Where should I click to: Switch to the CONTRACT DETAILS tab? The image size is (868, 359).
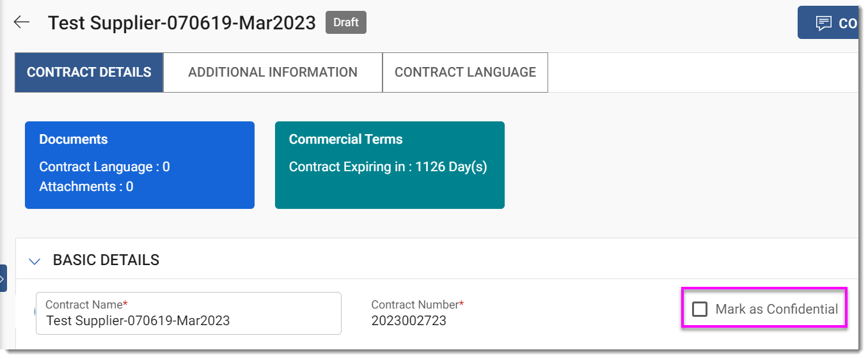pyautogui.click(x=89, y=72)
